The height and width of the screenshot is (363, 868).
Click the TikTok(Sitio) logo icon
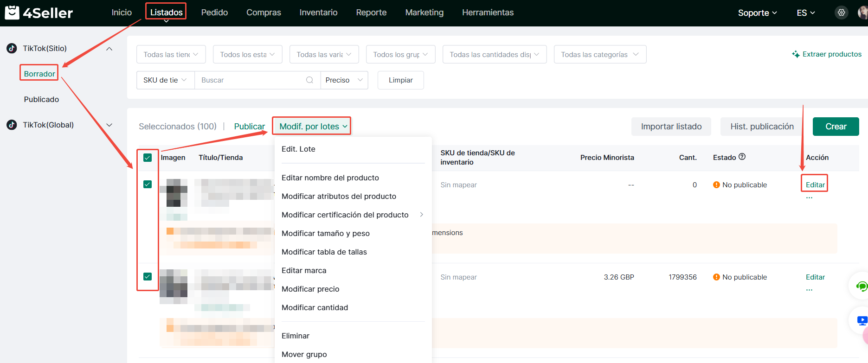coord(12,48)
